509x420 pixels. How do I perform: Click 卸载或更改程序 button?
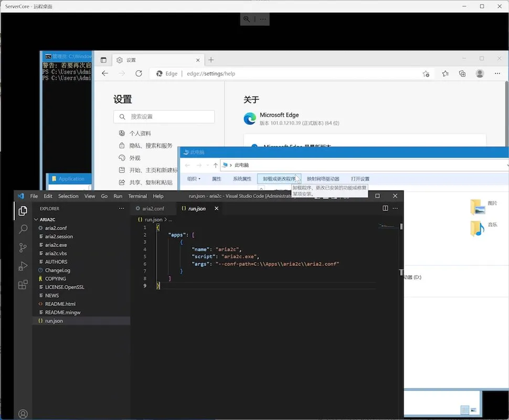coord(279,179)
